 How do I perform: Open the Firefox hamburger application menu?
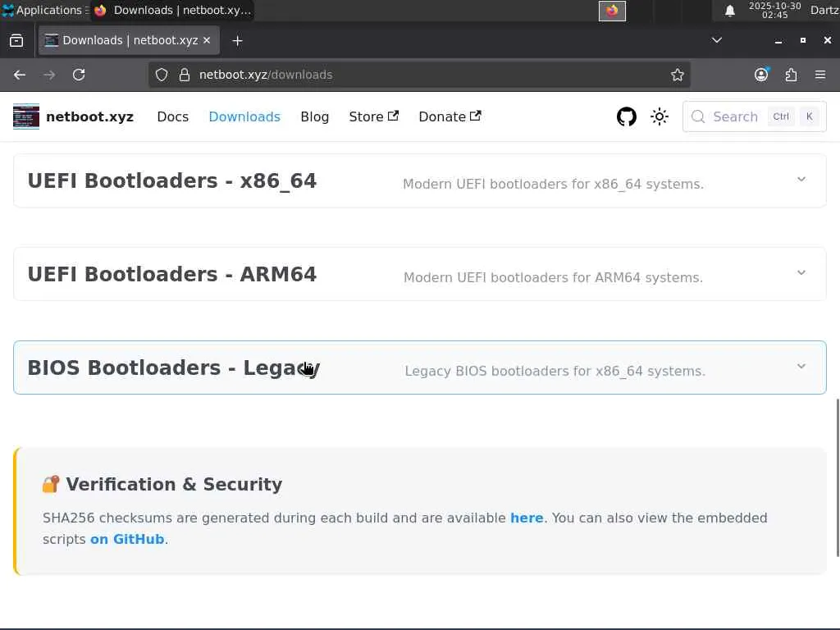820,75
